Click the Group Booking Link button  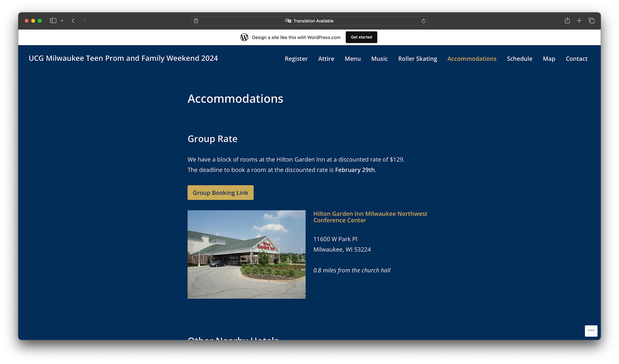tap(221, 192)
